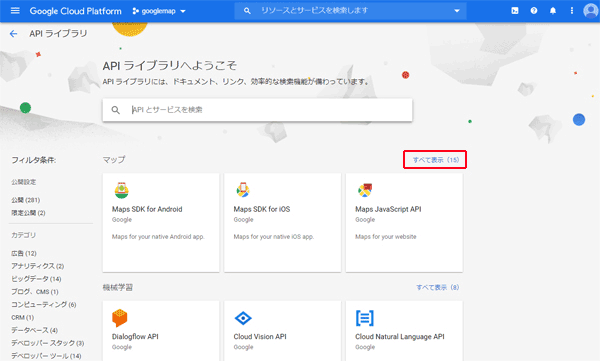
Task: Filter by デベロッパー ツール (14) category
Action: [x=46, y=356]
